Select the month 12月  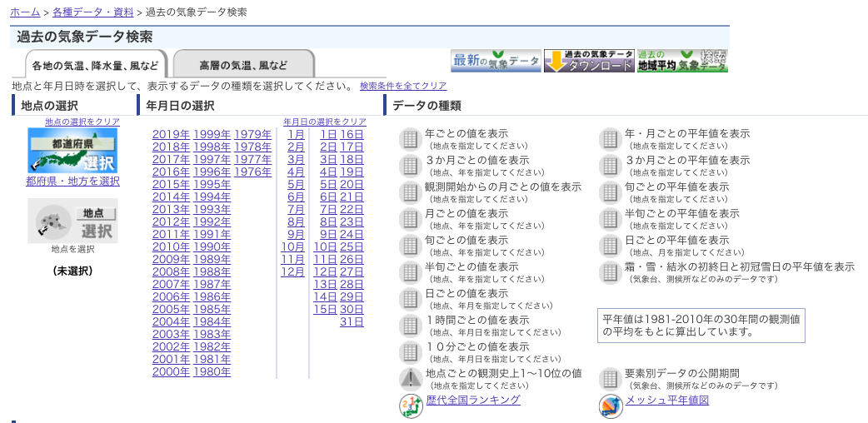(292, 271)
